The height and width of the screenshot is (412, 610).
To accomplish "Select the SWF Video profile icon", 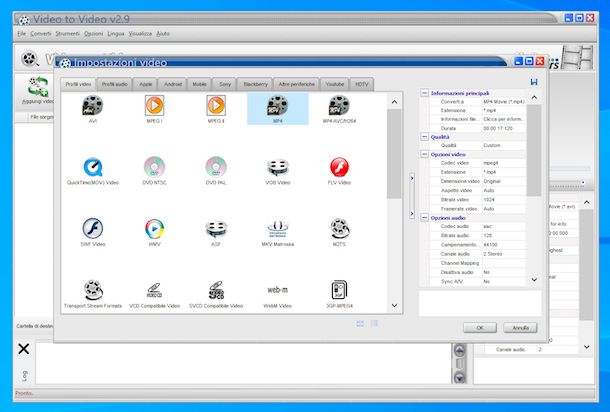I will pos(93,228).
